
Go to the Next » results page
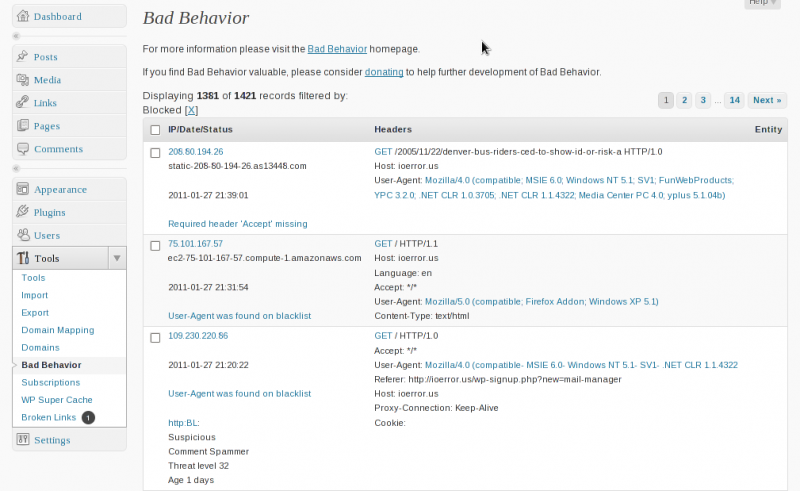coord(768,100)
